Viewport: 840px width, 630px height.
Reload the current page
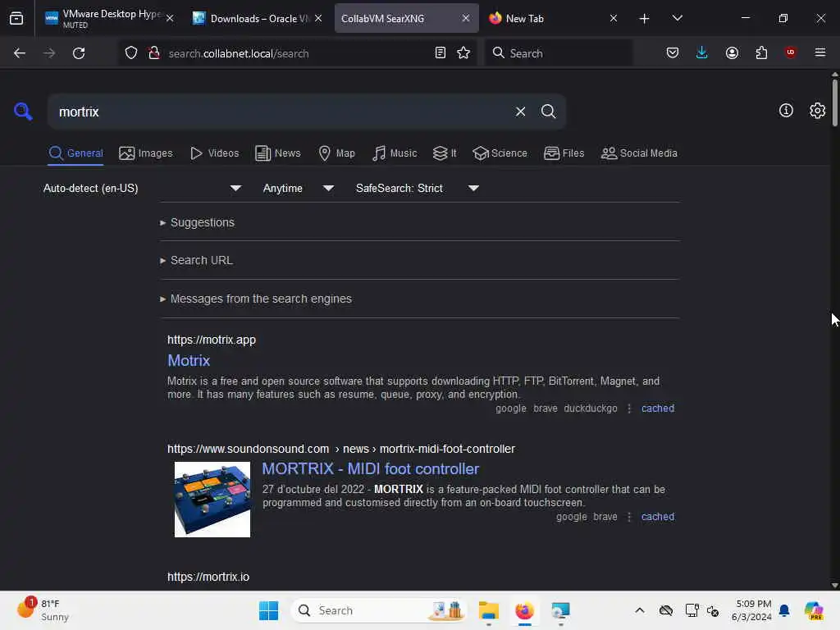point(79,53)
